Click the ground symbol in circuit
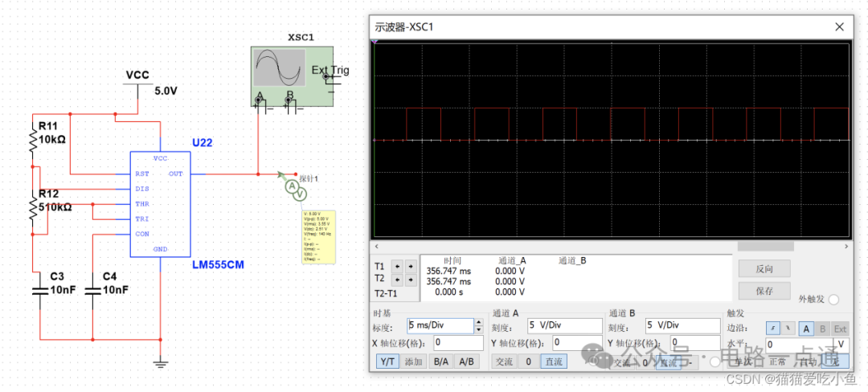The image size is (868, 392). pyautogui.click(x=161, y=364)
